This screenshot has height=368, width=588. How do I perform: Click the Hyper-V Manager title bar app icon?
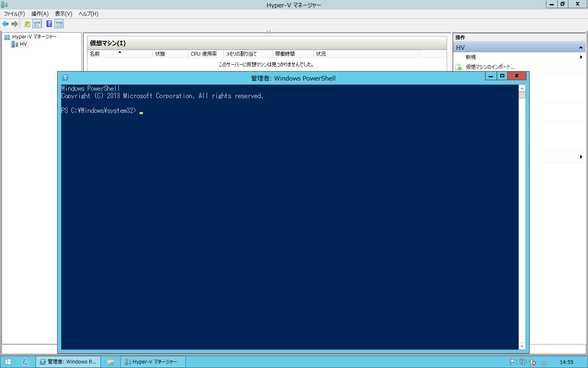(x=4, y=4)
